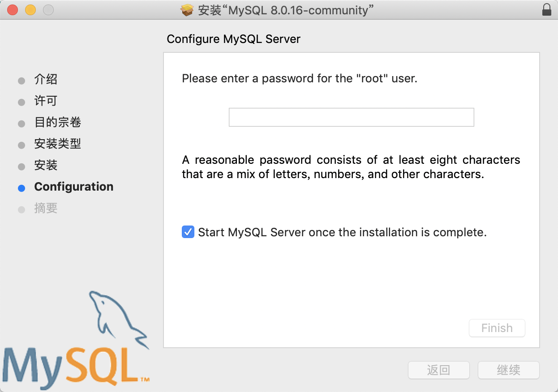Select the 介绍 step in sidebar
Viewport: 558px width, 392px height.
(46, 80)
